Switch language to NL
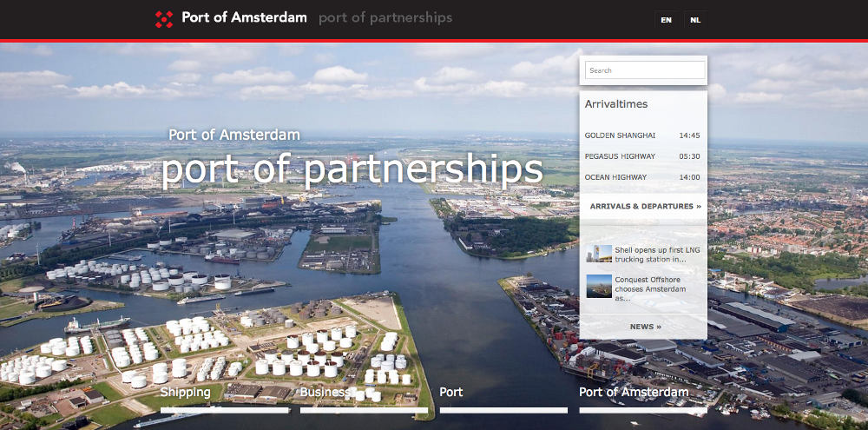Viewport: 868px width, 430px height. [695, 20]
